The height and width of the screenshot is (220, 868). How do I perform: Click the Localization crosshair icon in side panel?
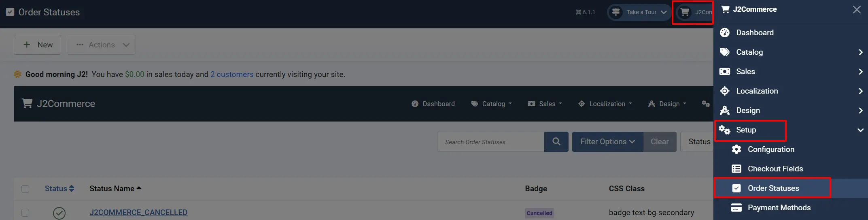(x=725, y=91)
